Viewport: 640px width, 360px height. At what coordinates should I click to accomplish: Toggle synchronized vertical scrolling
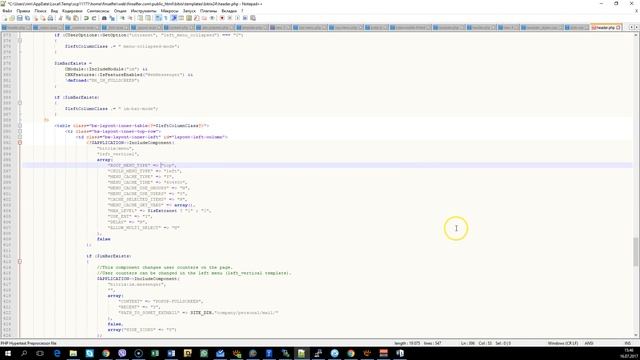click(140, 18)
